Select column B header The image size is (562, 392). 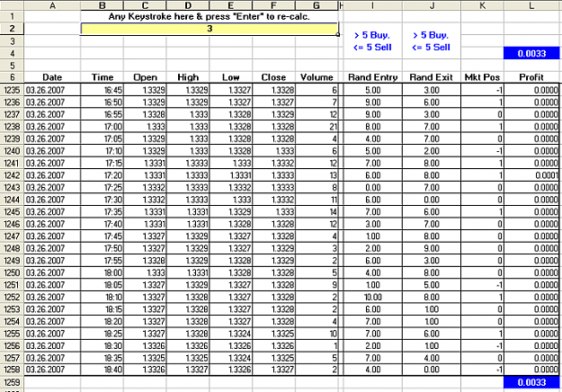pyautogui.click(x=103, y=5)
